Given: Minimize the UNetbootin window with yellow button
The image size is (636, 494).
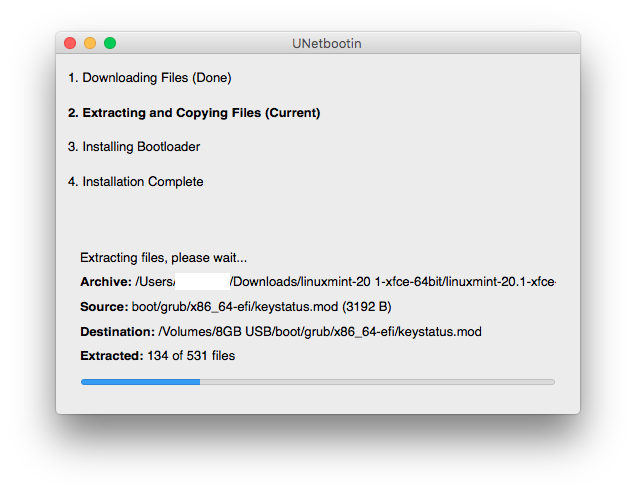Looking at the screenshot, I should point(90,43).
